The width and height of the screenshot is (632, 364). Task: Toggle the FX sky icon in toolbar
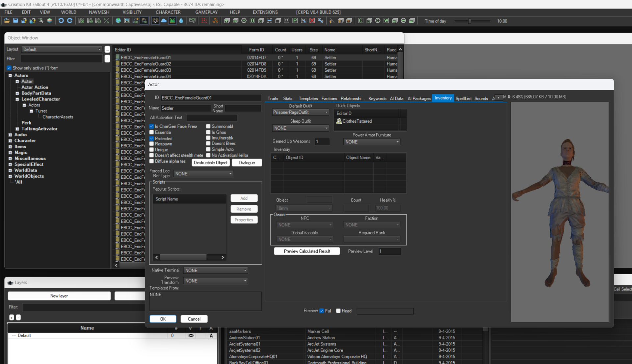click(144, 21)
